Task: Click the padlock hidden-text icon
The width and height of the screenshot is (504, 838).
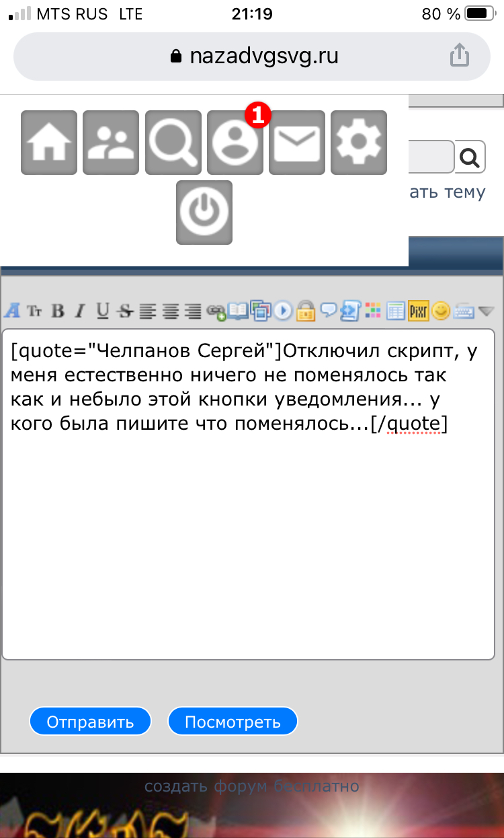Action: pyautogui.click(x=306, y=310)
